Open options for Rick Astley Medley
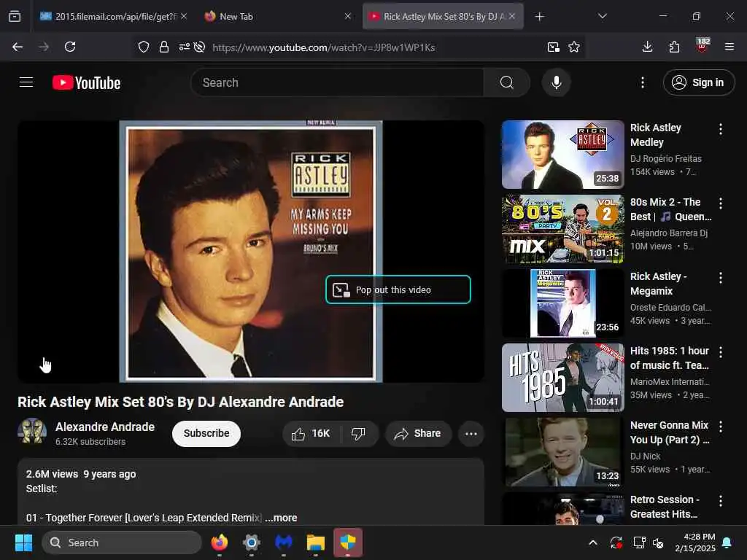The height and width of the screenshot is (560, 747). click(720, 129)
